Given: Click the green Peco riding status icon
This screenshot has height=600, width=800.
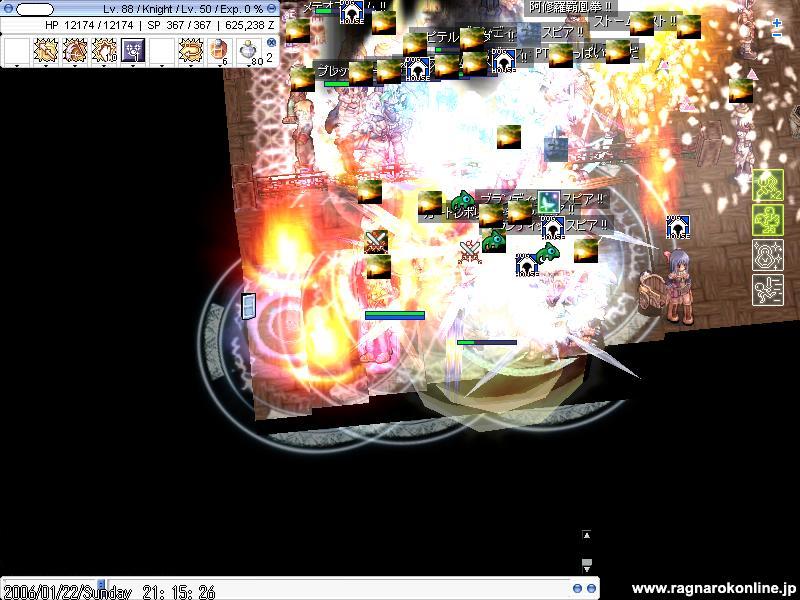Looking at the screenshot, I should coord(768,220).
